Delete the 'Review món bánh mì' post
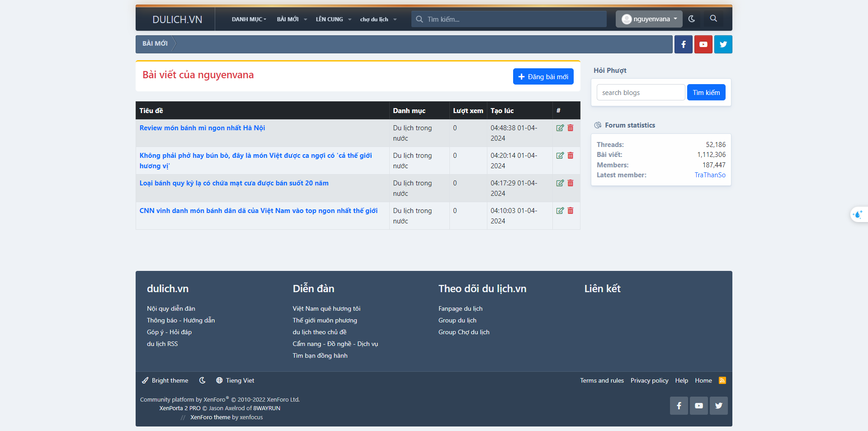868x431 pixels. point(571,128)
